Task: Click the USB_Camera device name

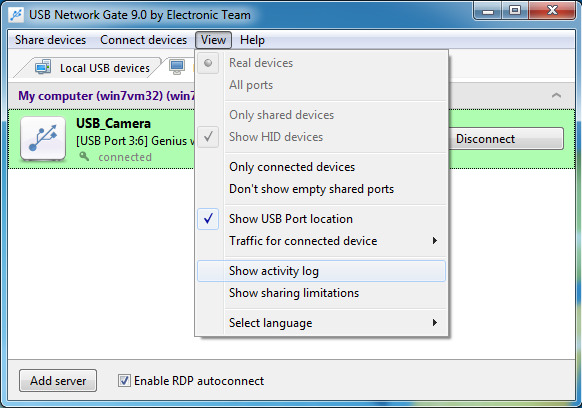Action: coord(114,123)
